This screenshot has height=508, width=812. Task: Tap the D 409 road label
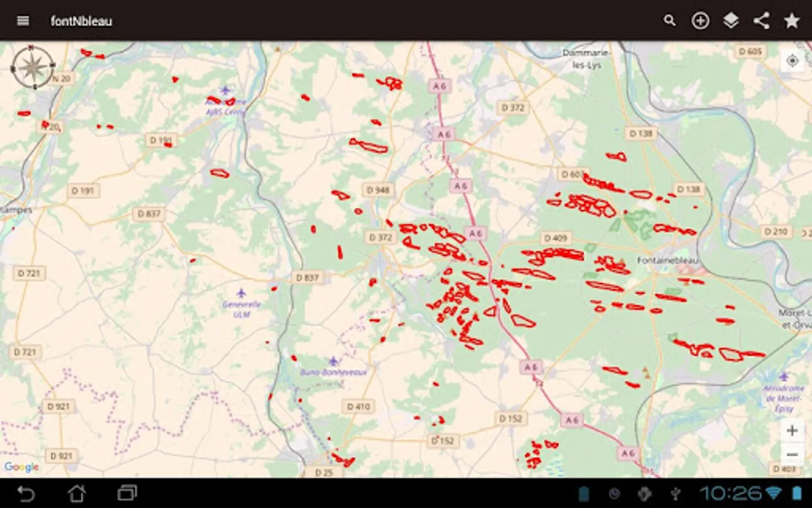[556, 238]
